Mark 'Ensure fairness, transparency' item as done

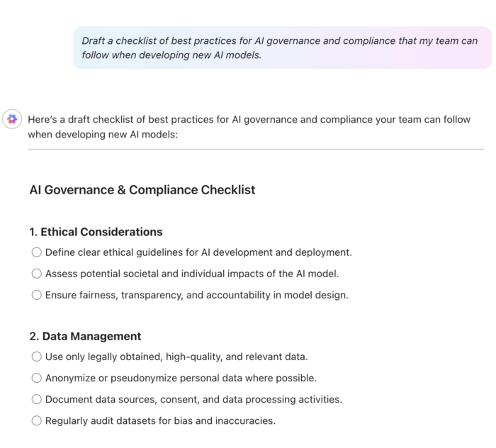pos(37,295)
